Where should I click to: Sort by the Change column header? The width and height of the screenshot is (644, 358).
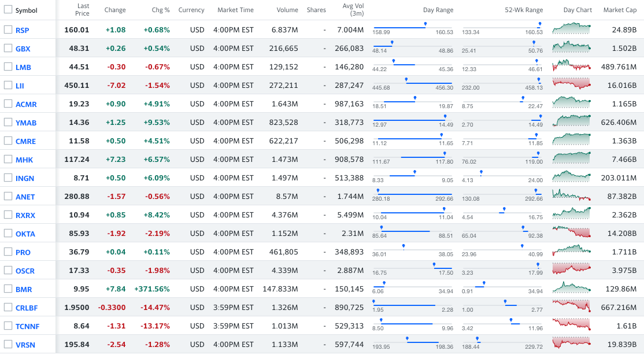point(115,10)
